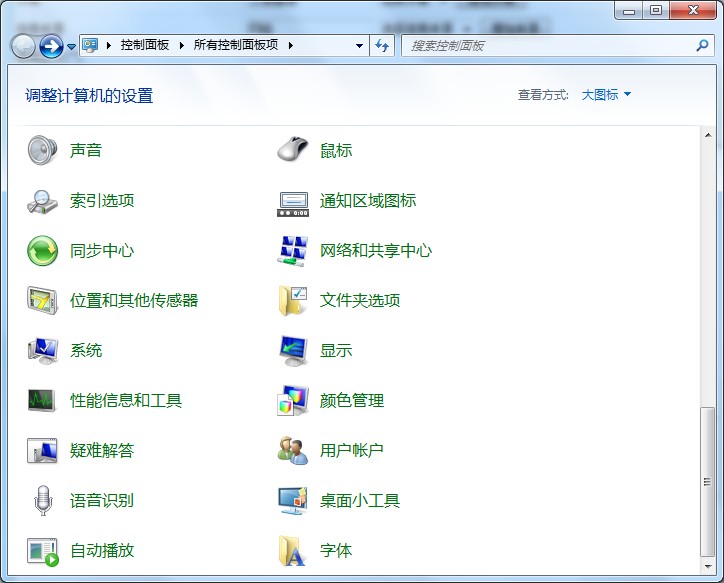This screenshot has height=583, width=724.
Task: Click the vertical scrollbar thumb
Action: 707,482
